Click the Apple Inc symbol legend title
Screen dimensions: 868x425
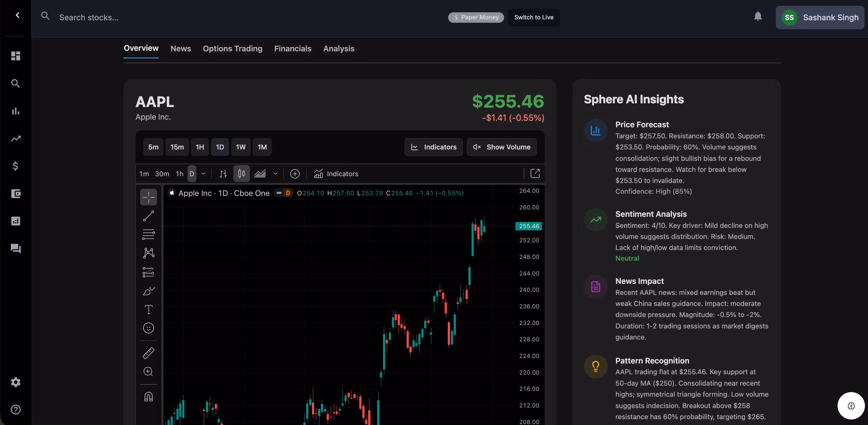coord(224,193)
